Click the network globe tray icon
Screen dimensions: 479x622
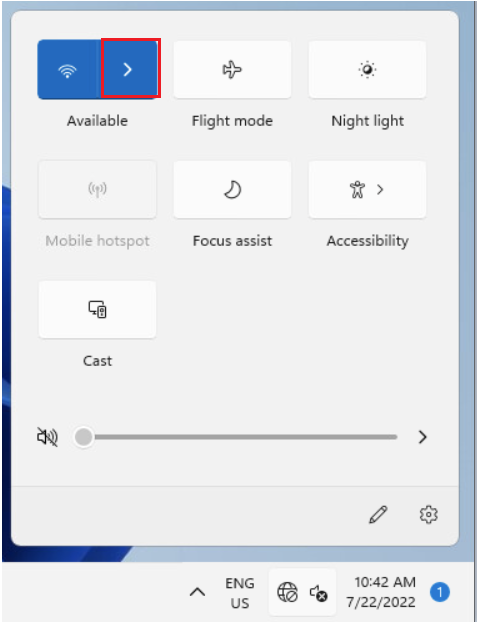tap(287, 592)
